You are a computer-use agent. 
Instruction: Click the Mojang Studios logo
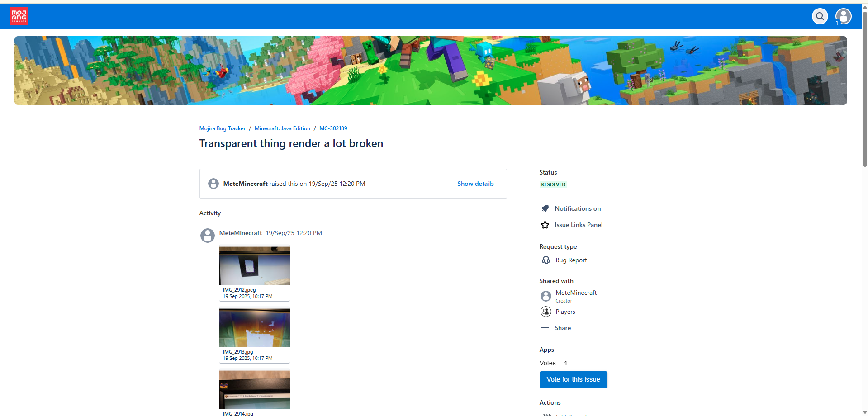(19, 16)
